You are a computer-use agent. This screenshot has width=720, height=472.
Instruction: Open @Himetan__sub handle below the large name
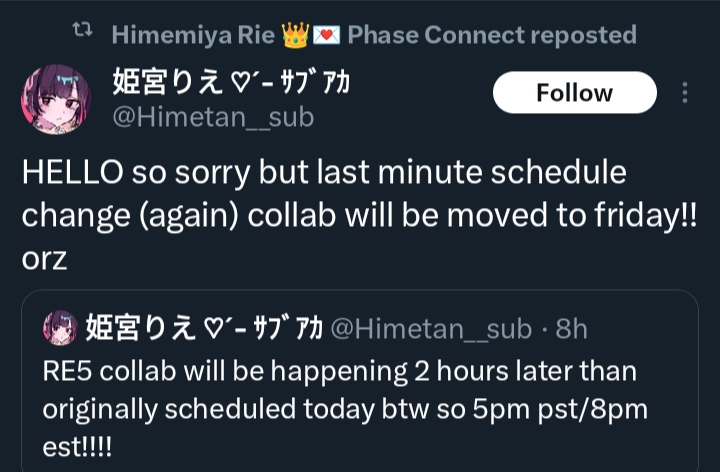click(214, 117)
